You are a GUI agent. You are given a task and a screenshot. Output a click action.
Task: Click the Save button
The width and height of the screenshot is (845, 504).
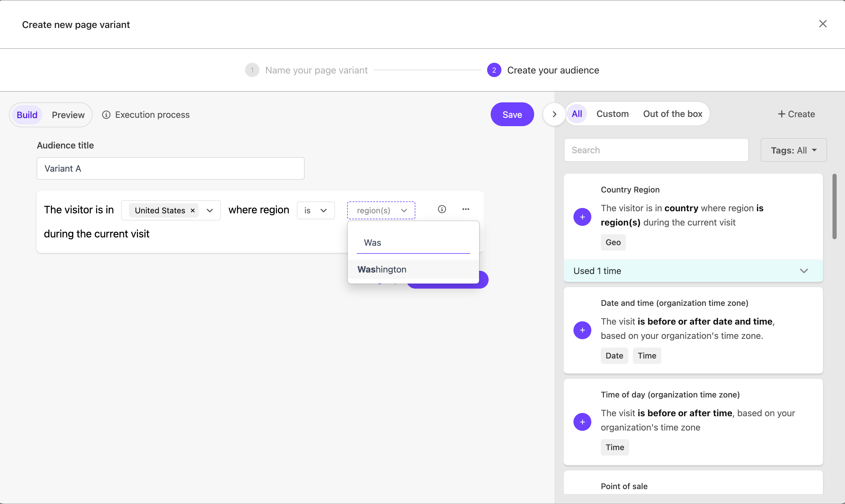(512, 114)
